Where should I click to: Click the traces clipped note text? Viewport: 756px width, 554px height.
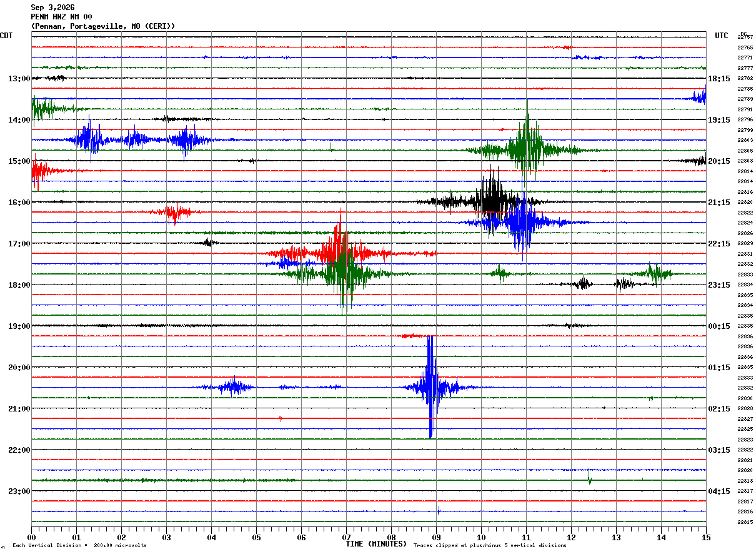point(490,546)
